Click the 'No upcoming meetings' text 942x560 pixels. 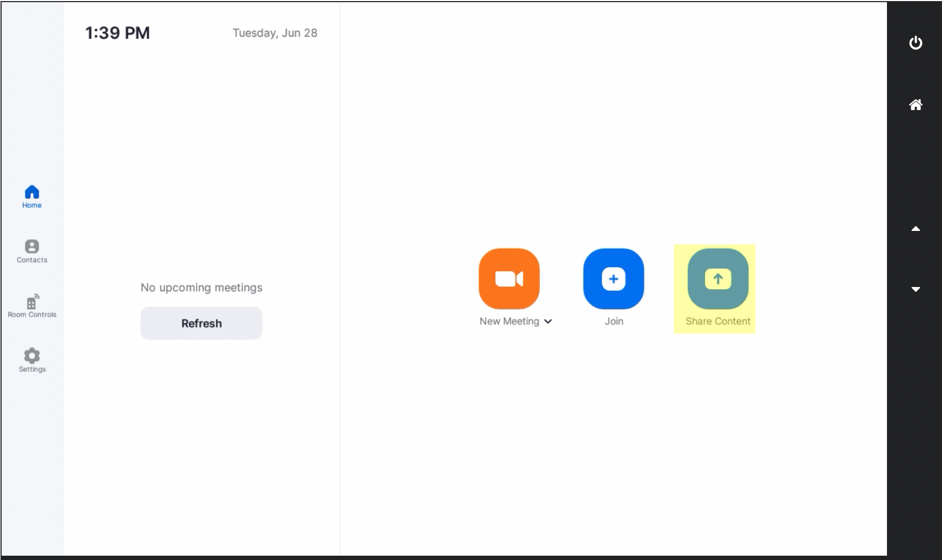pyautogui.click(x=201, y=288)
